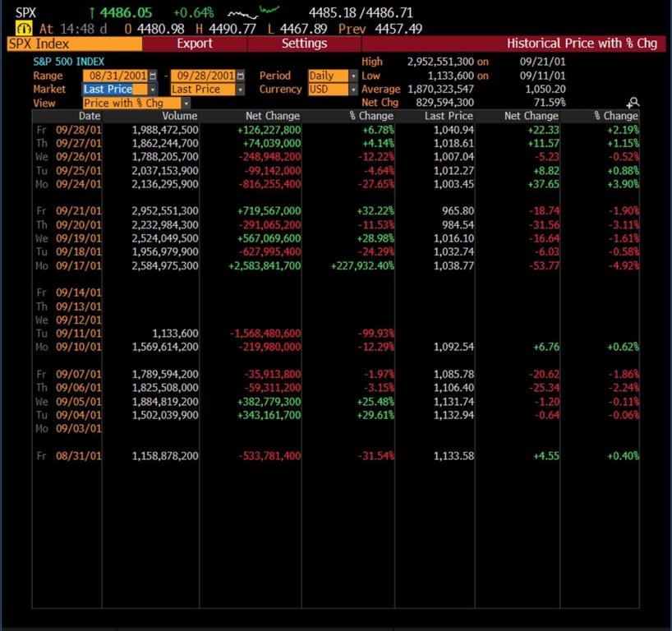Click the Volume column header

coord(180,116)
